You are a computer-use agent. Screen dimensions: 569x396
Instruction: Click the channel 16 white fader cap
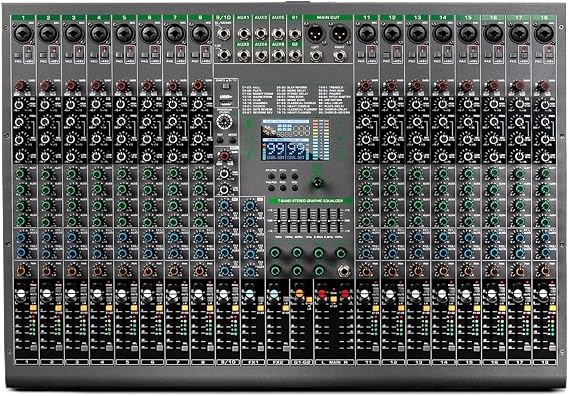[x=492, y=293]
